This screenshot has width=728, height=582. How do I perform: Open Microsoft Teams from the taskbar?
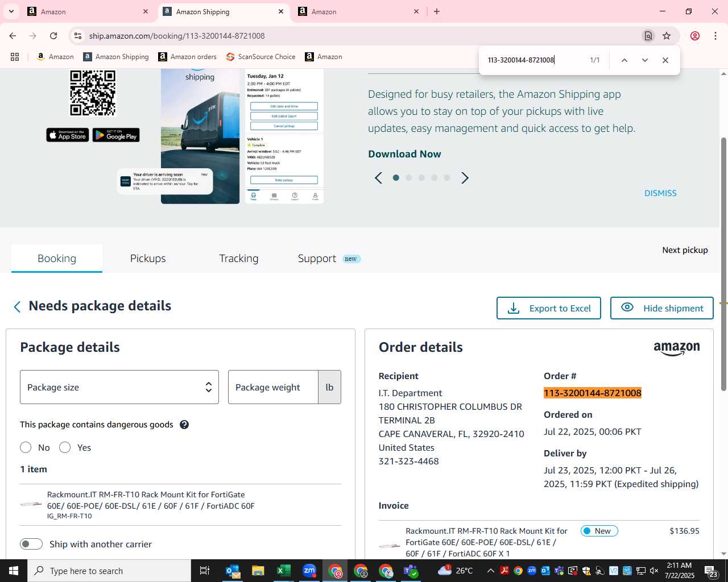click(411, 571)
